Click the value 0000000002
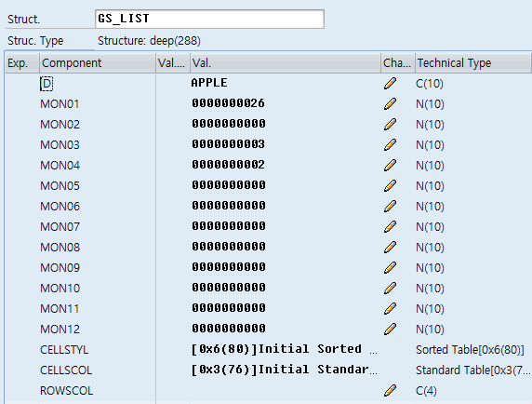This screenshot has height=404, width=532. click(x=228, y=165)
